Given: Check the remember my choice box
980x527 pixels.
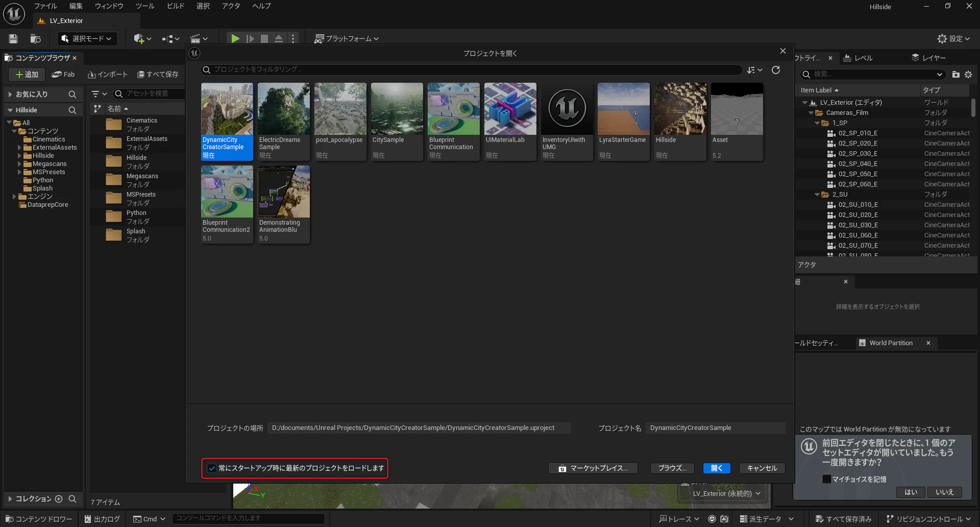Looking at the screenshot, I should [x=826, y=479].
